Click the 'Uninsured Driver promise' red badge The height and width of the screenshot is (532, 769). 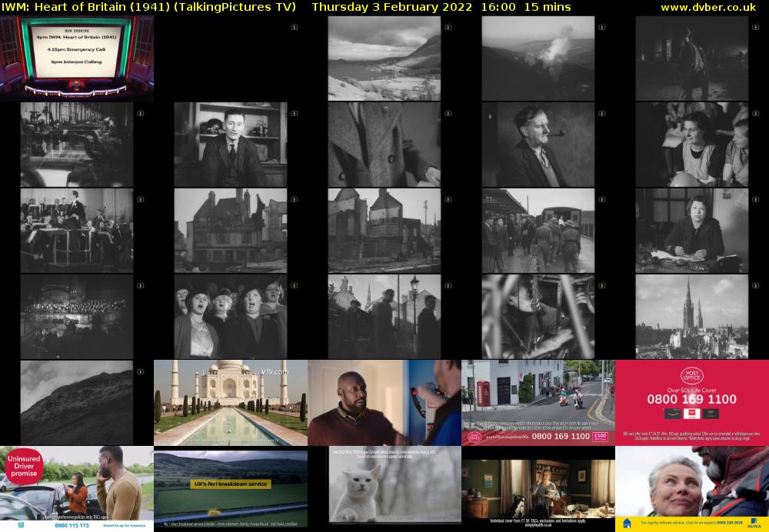(24, 467)
